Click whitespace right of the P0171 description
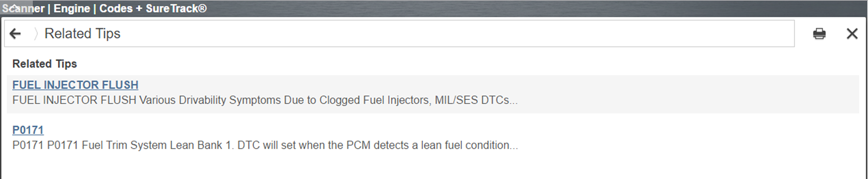868x179 pixels. click(x=674, y=145)
